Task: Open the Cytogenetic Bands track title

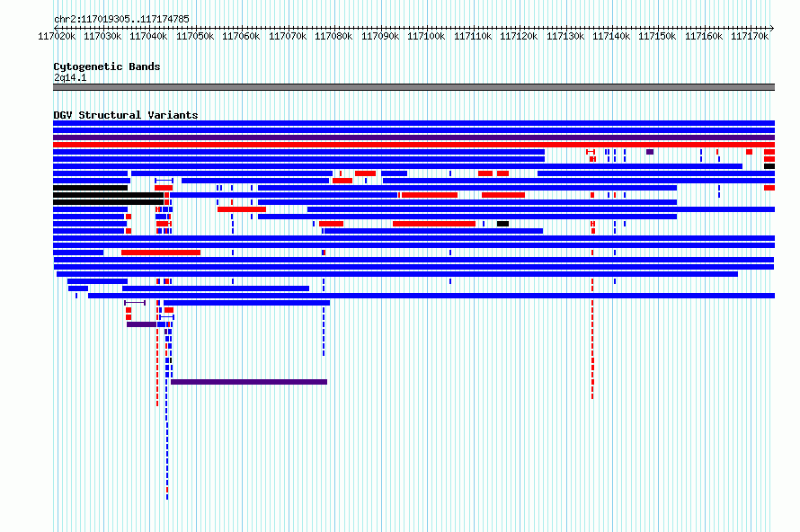Action: pyautogui.click(x=107, y=66)
